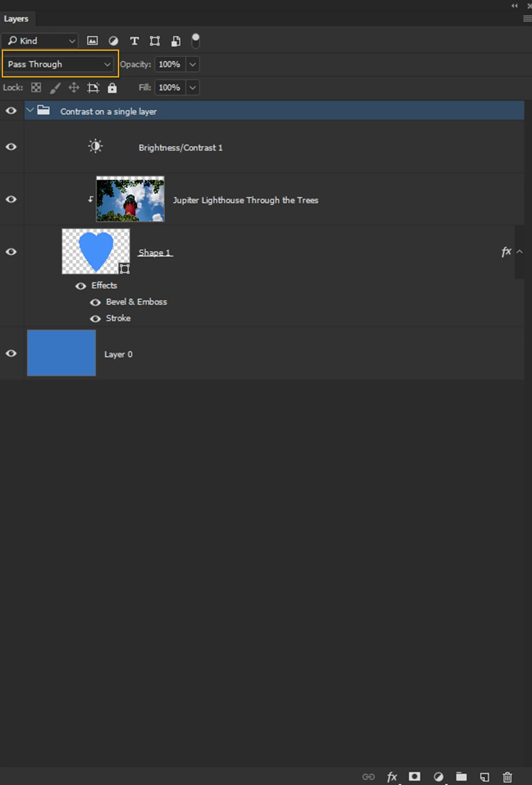
Task: Click Brightness/Contrast adjustment sun icon
Action: 95,146
